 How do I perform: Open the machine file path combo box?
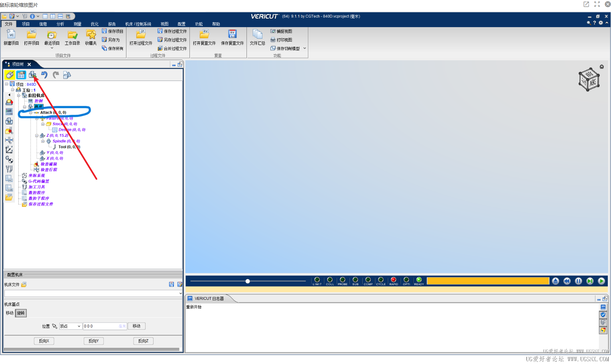pos(93,293)
